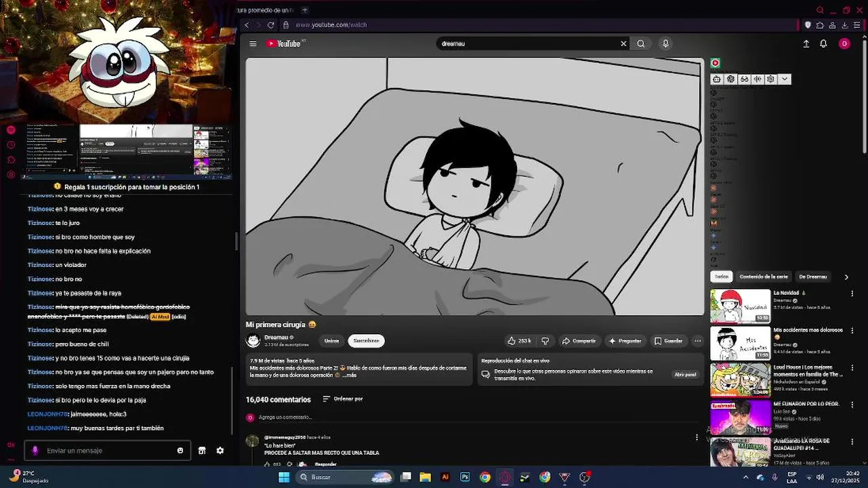Reload the browser page
868x488 pixels.
point(271,25)
